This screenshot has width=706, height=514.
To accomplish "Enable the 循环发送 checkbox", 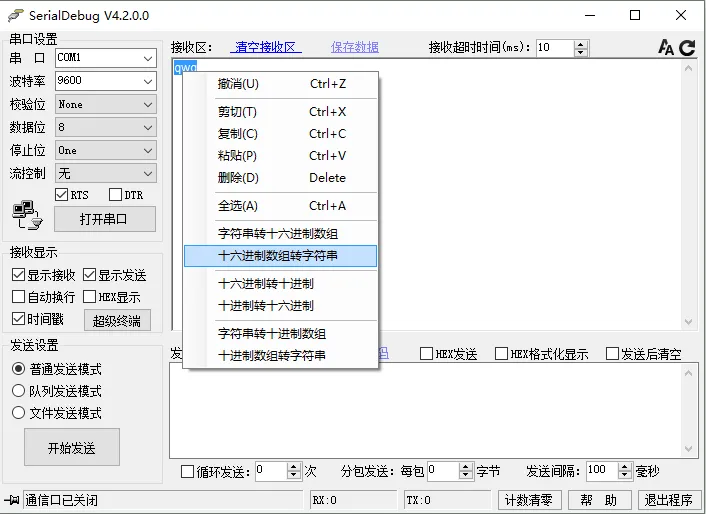I will point(187,472).
